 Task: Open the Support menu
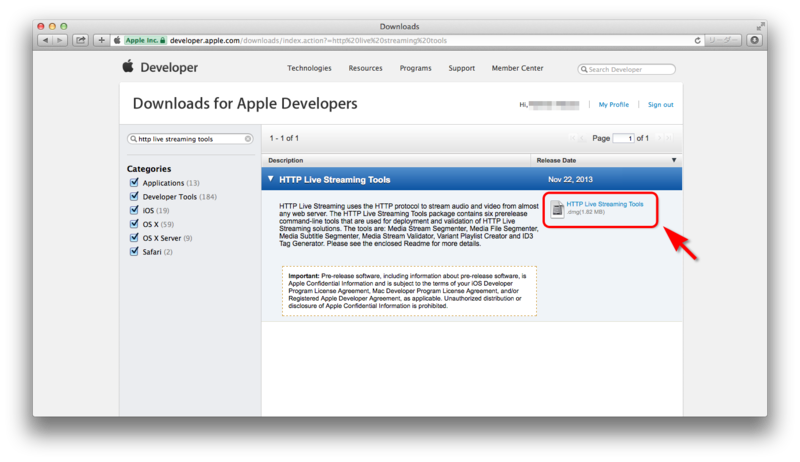[462, 68]
